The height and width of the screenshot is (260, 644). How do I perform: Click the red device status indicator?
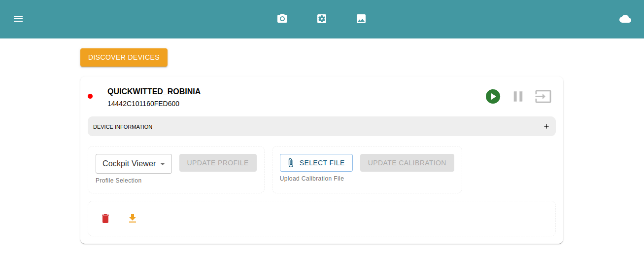[x=90, y=96]
